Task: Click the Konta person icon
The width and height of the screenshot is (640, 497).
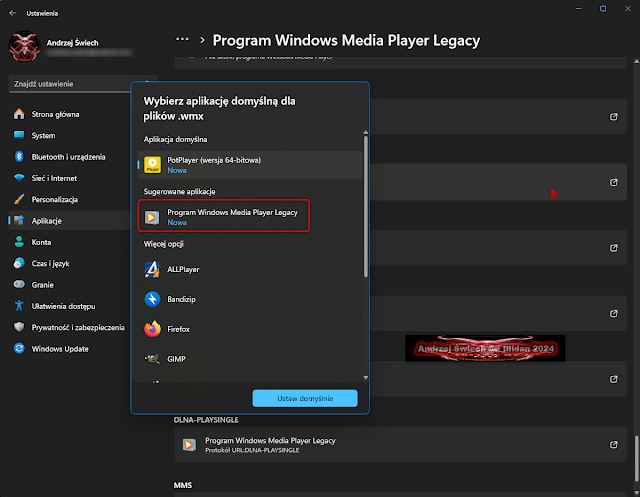Action: click(19, 242)
